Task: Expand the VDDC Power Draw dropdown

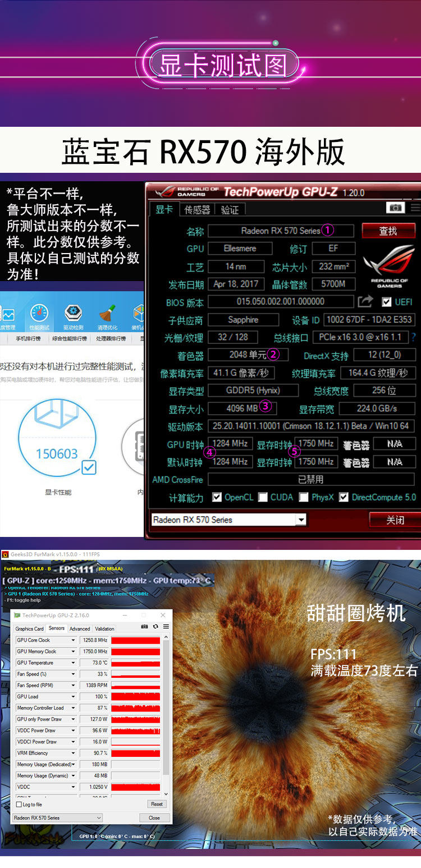Action: point(73,731)
